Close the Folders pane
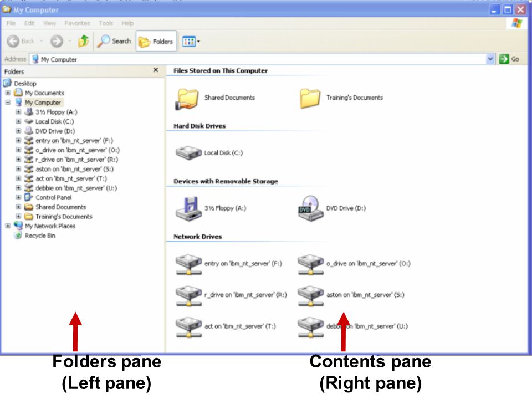The width and height of the screenshot is (532, 399). (x=156, y=70)
